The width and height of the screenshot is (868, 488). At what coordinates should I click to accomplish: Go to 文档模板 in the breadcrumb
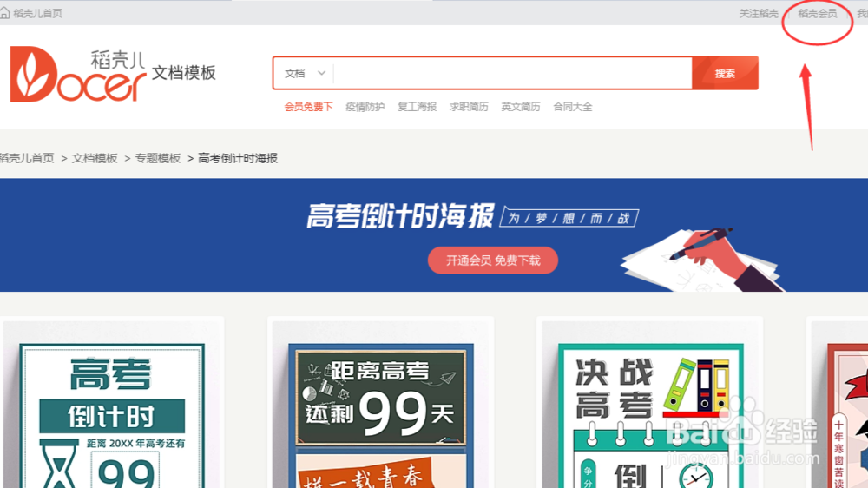(95, 158)
